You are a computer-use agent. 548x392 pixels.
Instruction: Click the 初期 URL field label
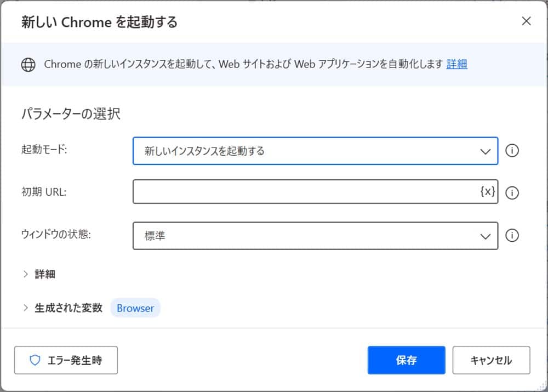tap(43, 192)
